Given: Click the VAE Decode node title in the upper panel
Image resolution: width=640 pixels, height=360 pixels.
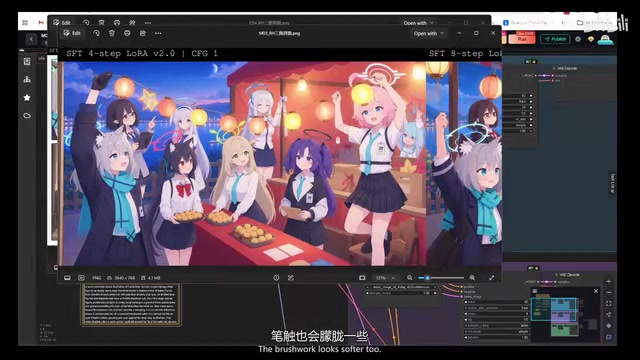Looking at the screenshot, I should tap(567, 68).
